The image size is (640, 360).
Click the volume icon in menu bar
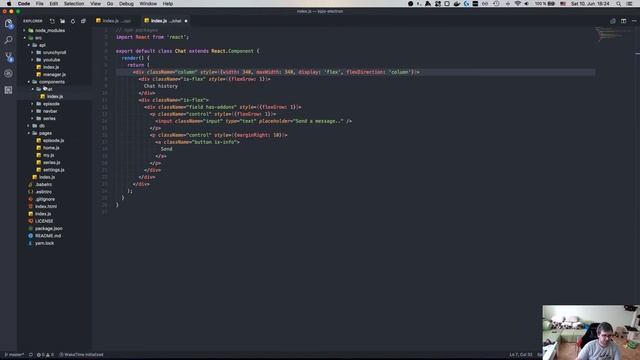(x=527, y=4)
